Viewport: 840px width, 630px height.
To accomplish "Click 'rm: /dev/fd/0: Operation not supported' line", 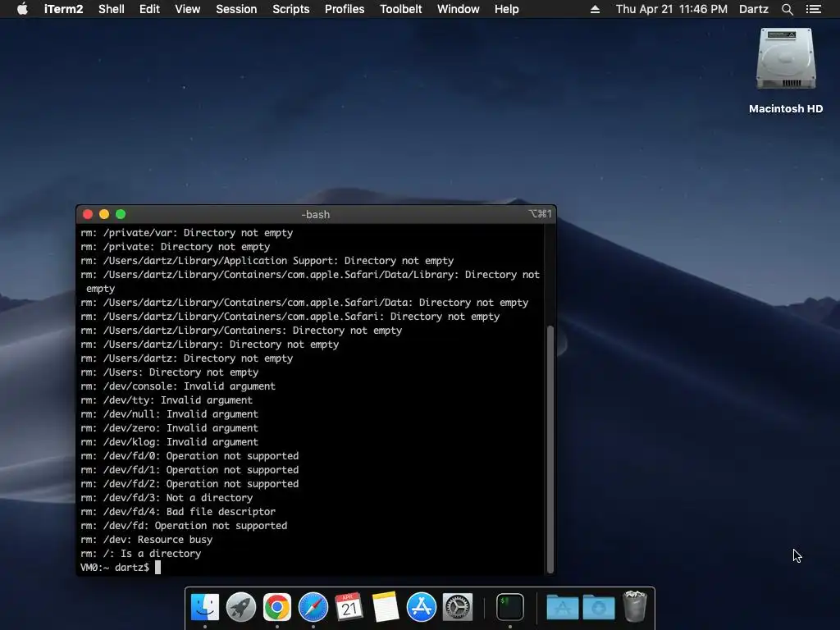I will pyautogui.click(x=189, y=456).
